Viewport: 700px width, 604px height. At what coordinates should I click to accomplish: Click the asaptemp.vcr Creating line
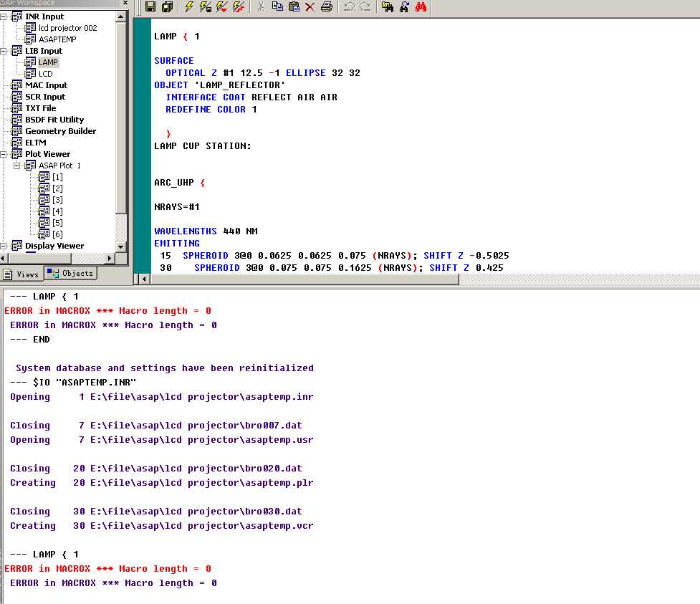tap(162, 526)
